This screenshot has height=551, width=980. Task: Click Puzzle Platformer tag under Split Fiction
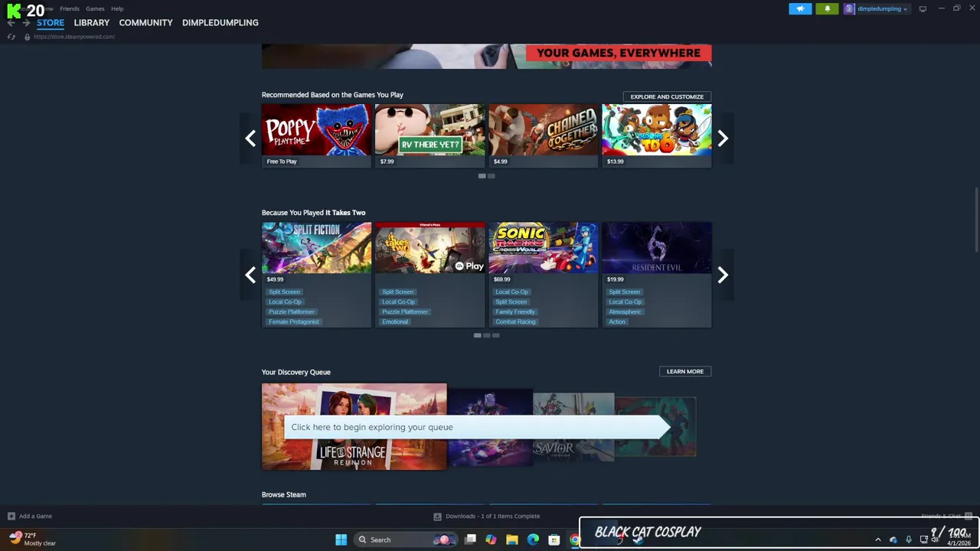click(291, 312)
